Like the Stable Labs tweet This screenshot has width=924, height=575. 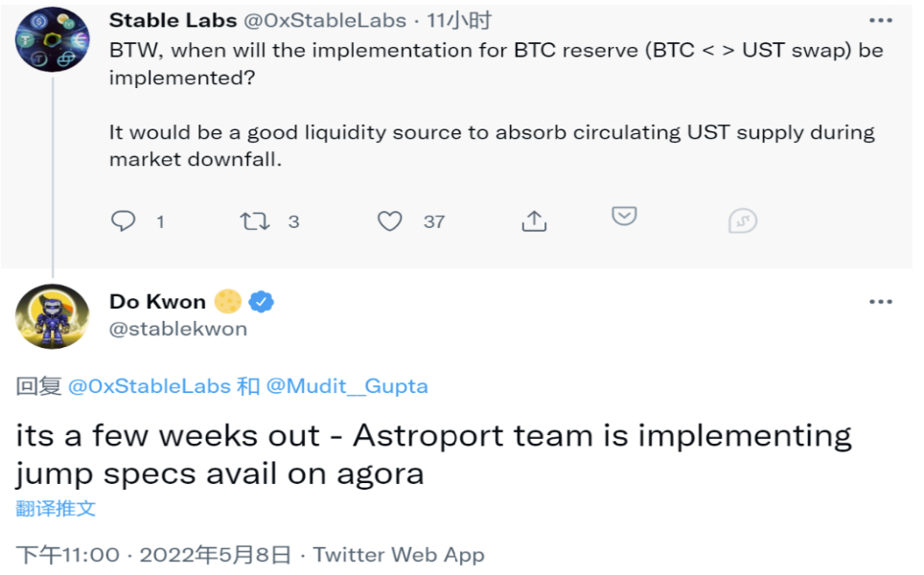click(x=389, y=221)
